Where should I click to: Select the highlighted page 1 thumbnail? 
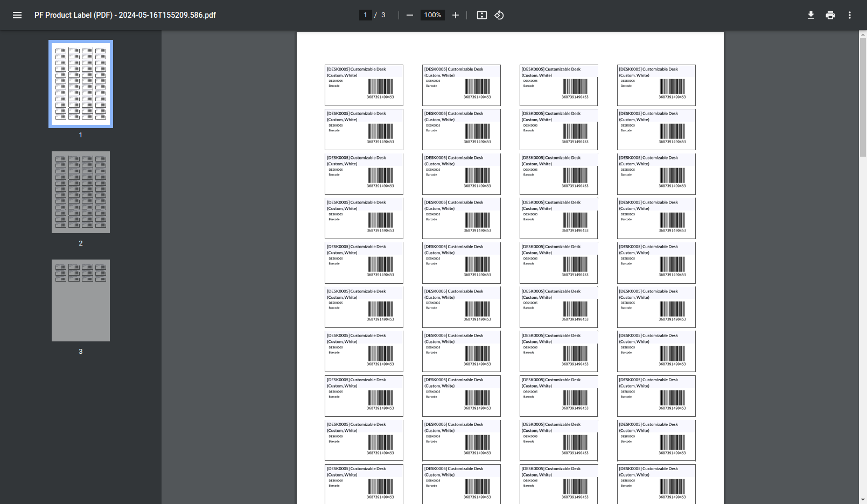[x=80, y=83]
